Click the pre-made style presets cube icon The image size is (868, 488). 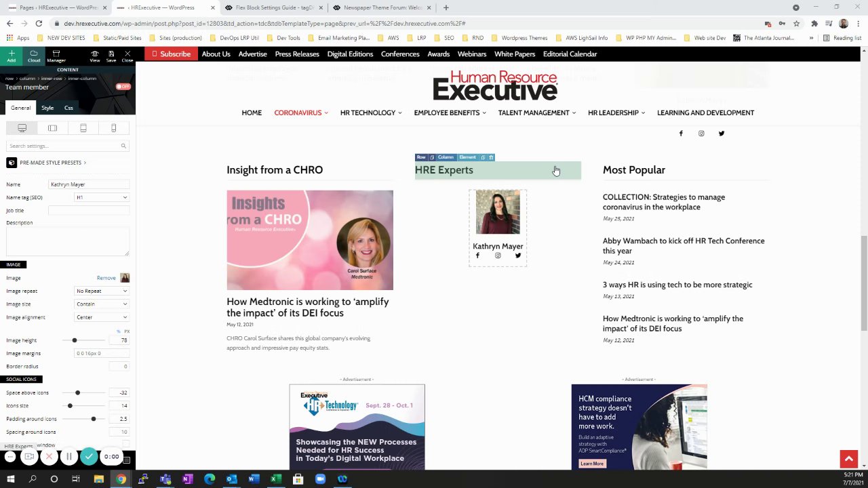tap(12, 163)
